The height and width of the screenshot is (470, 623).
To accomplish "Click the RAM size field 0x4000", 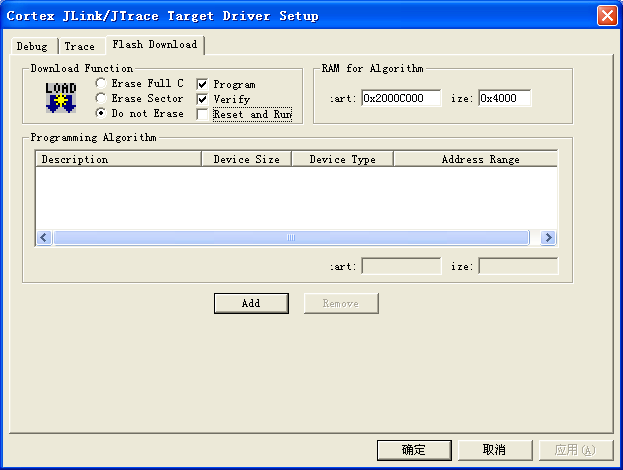I will 505,98.
